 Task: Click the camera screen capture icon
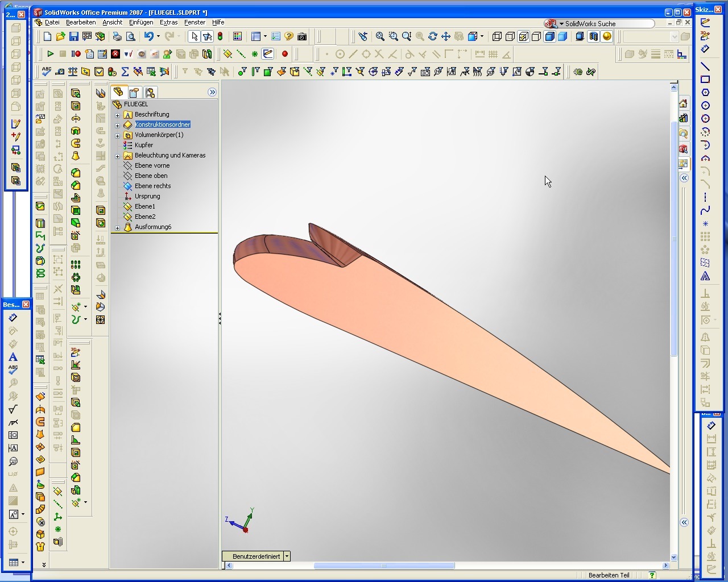pyautogui.click(x=302, y=36)
